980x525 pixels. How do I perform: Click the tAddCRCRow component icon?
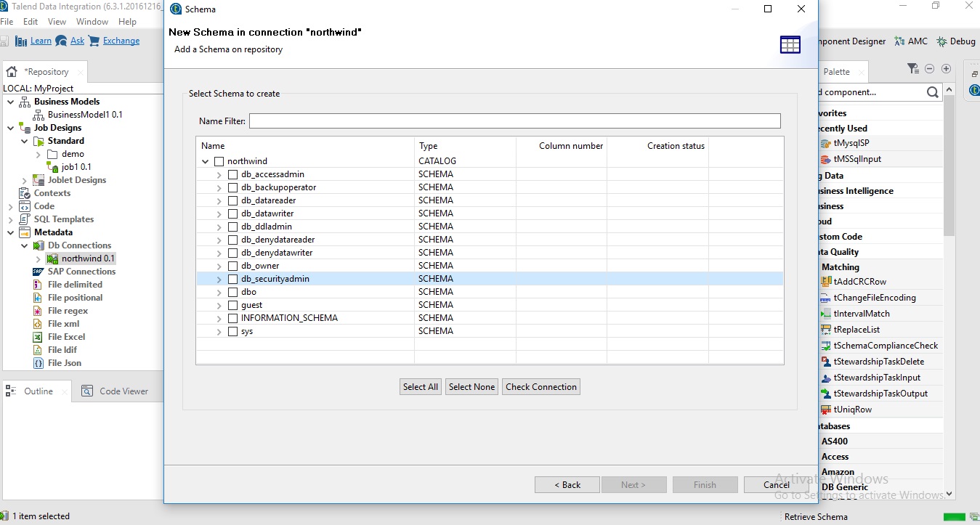(825, 282)
